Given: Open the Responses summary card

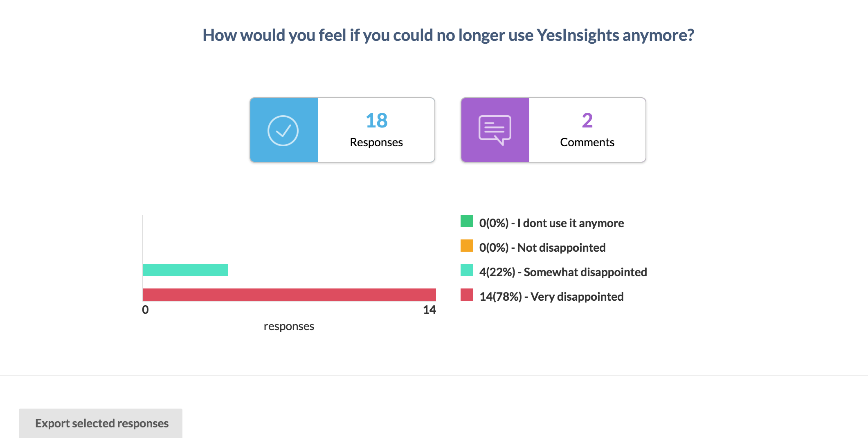Looking at the screenshot, I should (x=342, y=130).
